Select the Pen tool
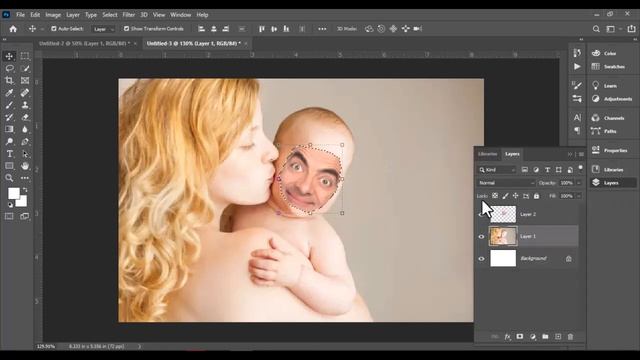640x360 pixels. coord(25,142)
